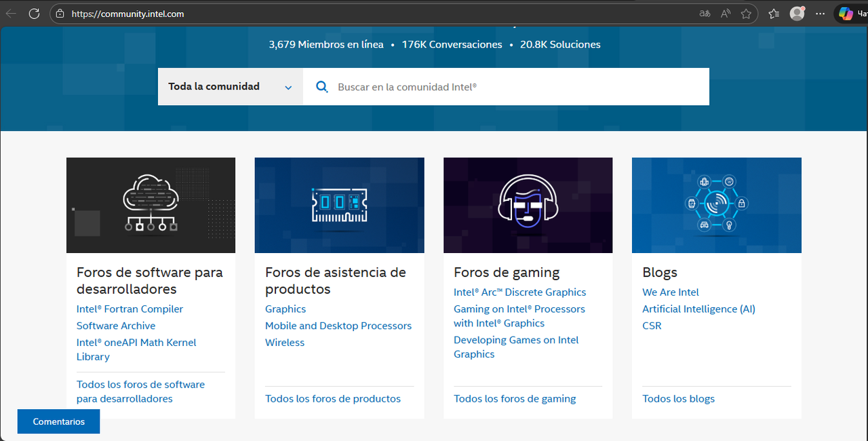Open the developer software forums cloud thumbnail
The width and height of the screenshot is (868, 441).
click(151, 206)
